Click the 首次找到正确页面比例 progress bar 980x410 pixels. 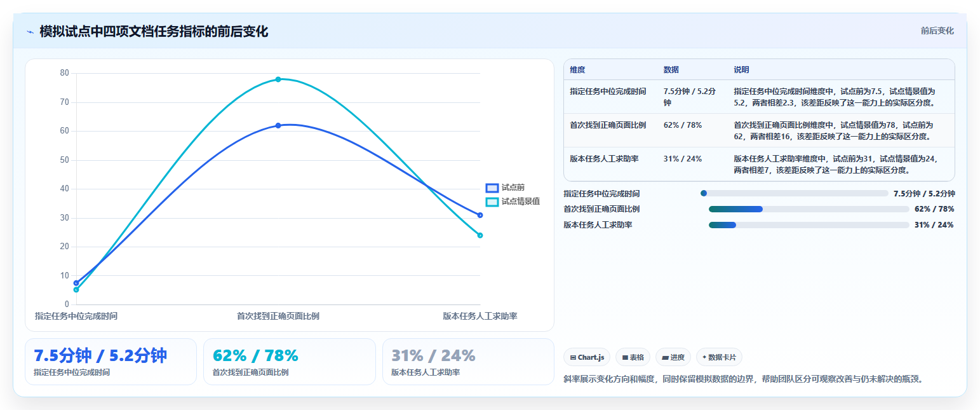(x=809, y=209)
